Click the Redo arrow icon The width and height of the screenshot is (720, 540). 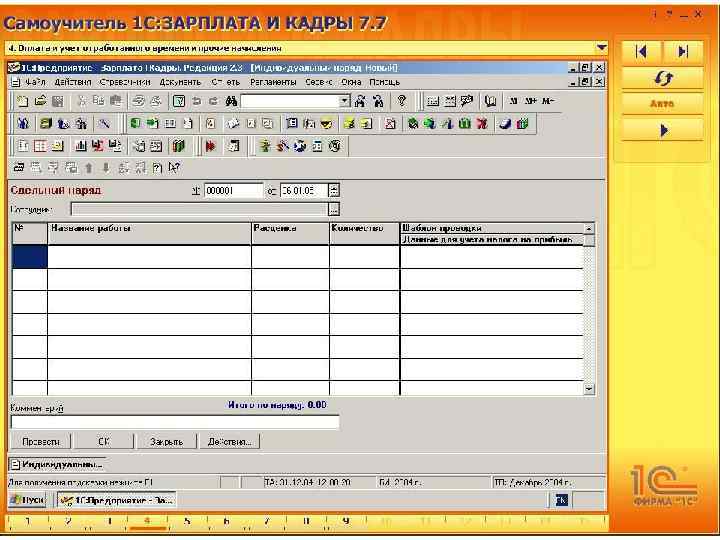214,101
